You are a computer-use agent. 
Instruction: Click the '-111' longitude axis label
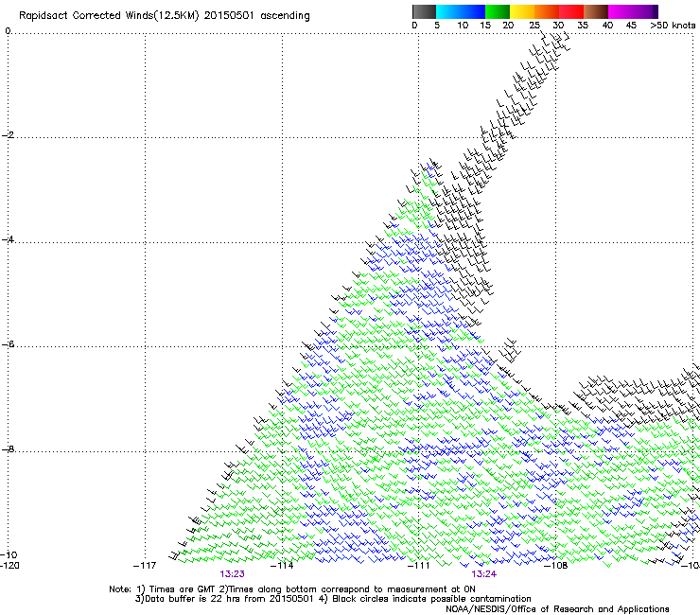coord(418,566)
